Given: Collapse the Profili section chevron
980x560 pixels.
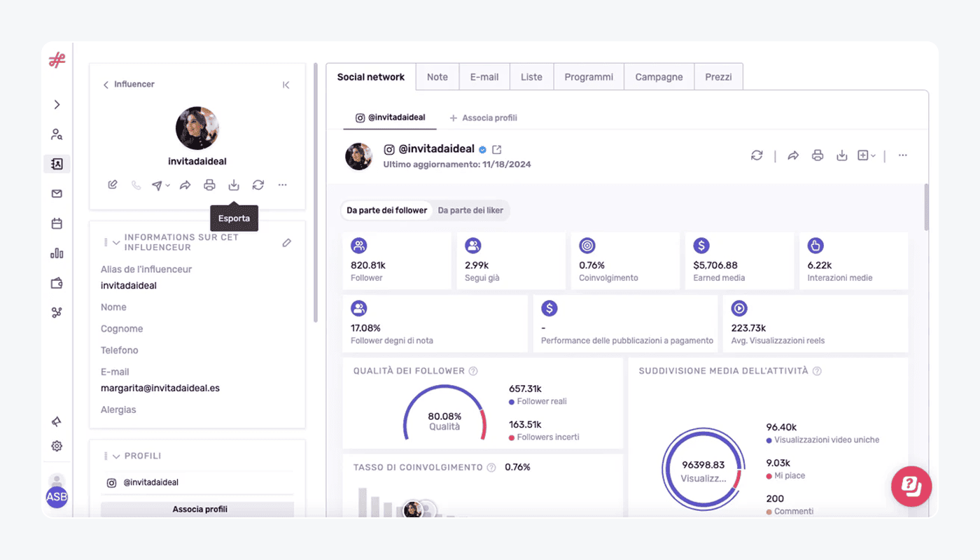Looking at the screenshot, I should [116, 456].
